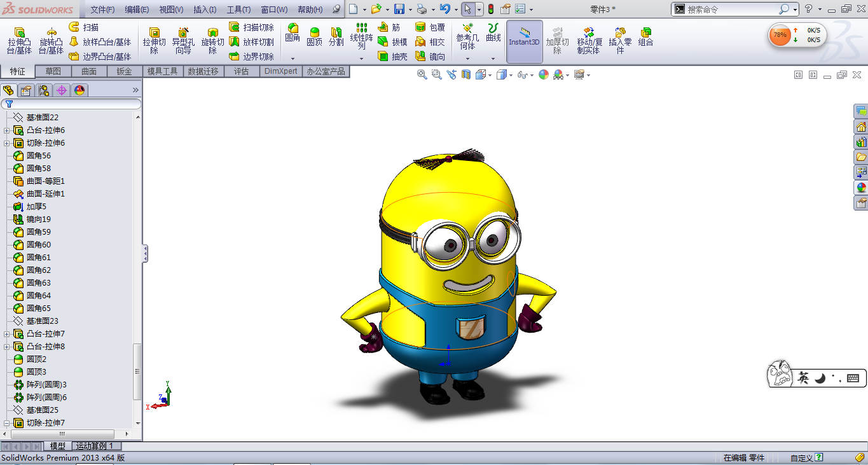The image size is (868, 465).
Task: Click the Rebuild traffic light icon
Action: (x=491, y=9)
